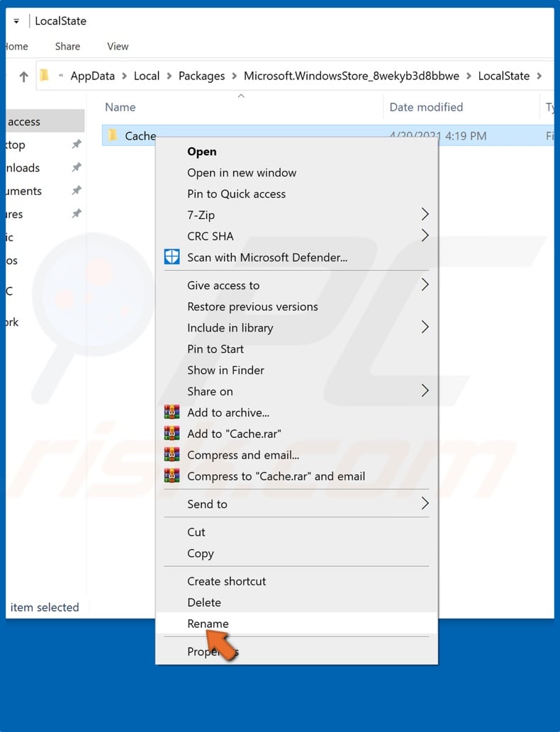Expand the Share on submenu arrow
Screen dimensions: 560x732
pyautogui.click(x=425, y=390)
